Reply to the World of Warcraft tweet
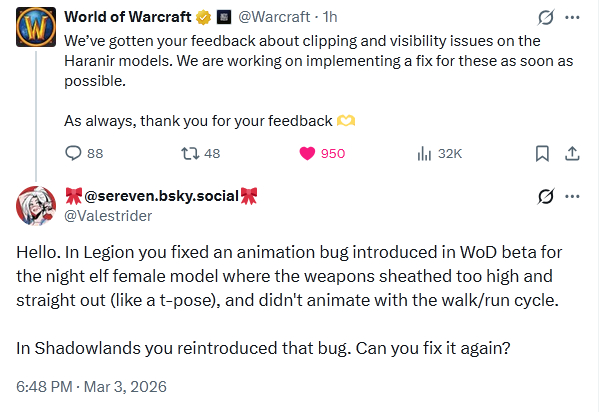The height and width of the screenshot is (412, 601). pyautogui.click(x=73, y=153)
